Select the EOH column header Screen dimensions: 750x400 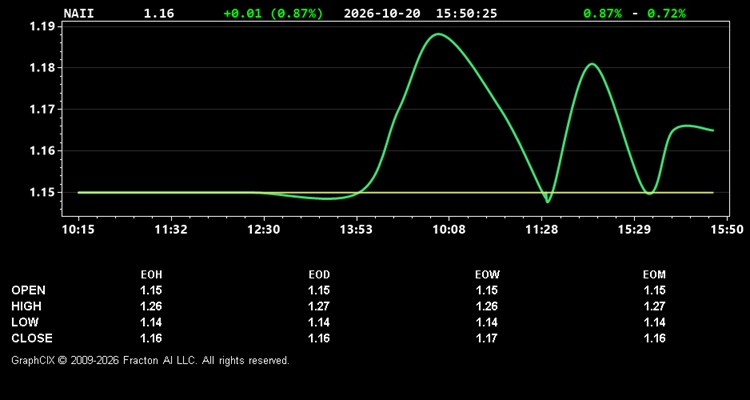(x=151, y=275)
